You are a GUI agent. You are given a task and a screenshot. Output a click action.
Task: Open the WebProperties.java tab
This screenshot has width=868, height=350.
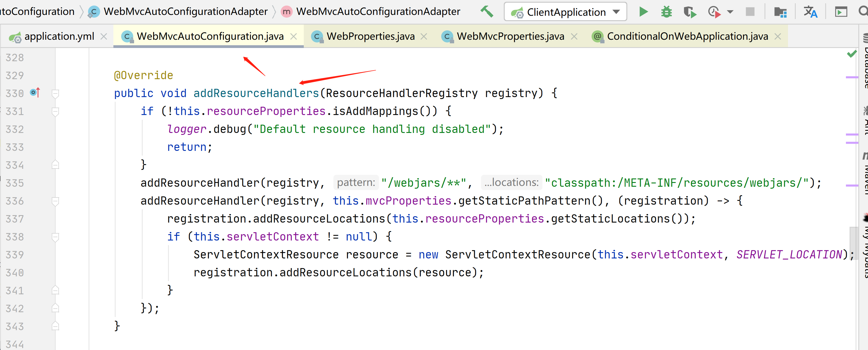[370, 36]
